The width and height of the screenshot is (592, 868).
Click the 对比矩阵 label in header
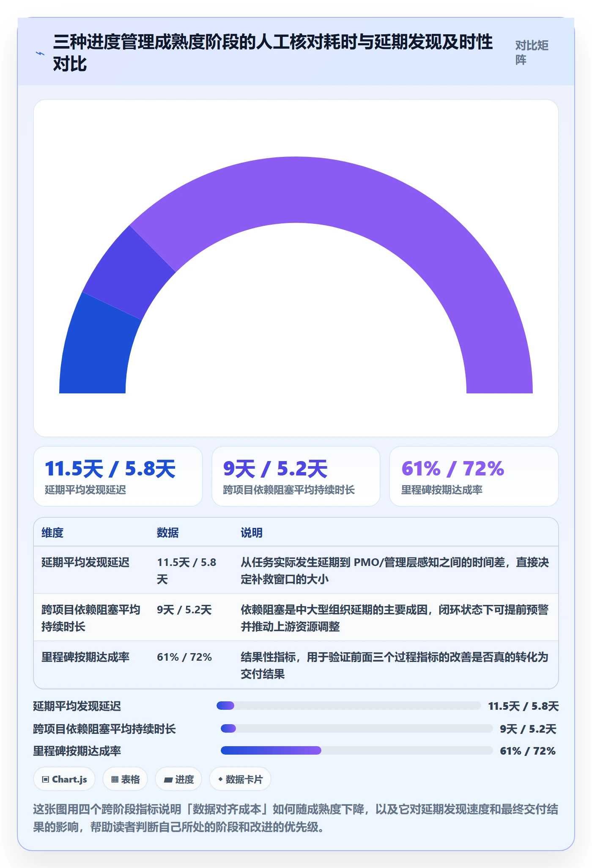pyautogui.click(x=532, y=52)
